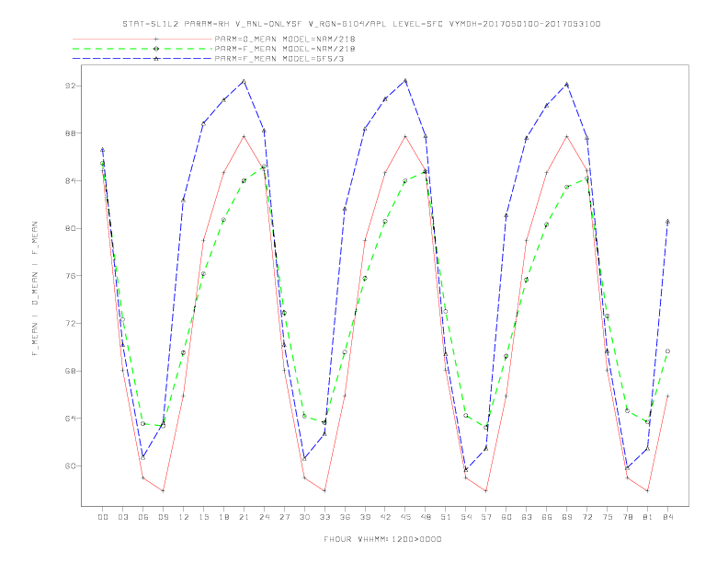The height and width of the screenshot is (563, 728).
Task: Click x-axis tick label 72
Action: pos(587,517)
